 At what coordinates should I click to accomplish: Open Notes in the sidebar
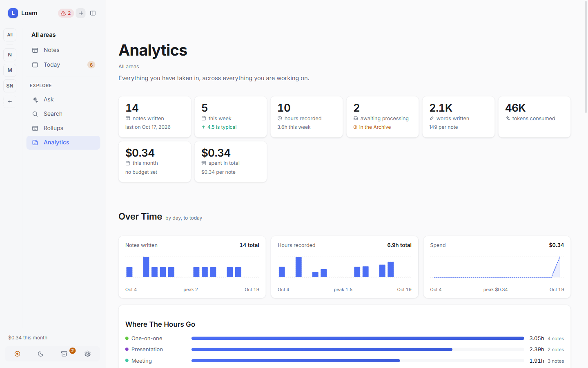click(63, 50)
